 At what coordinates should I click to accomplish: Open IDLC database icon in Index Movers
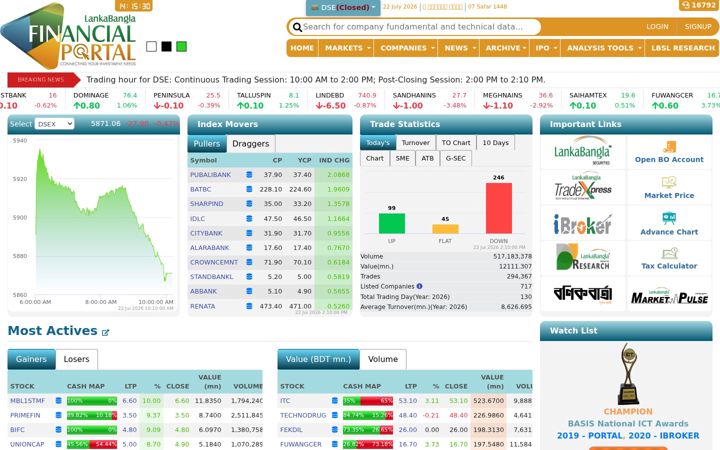point(249,219)
